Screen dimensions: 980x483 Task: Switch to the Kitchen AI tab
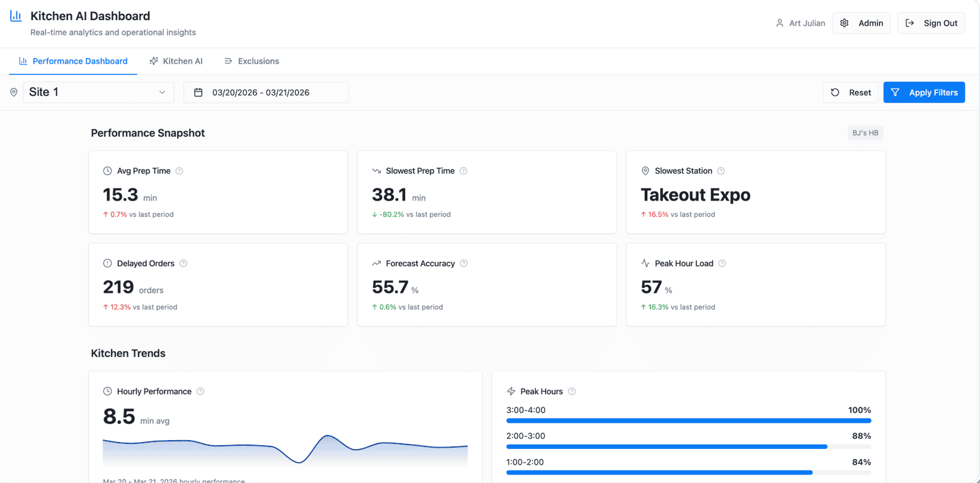pyautogui.click(x=176, y=61)
